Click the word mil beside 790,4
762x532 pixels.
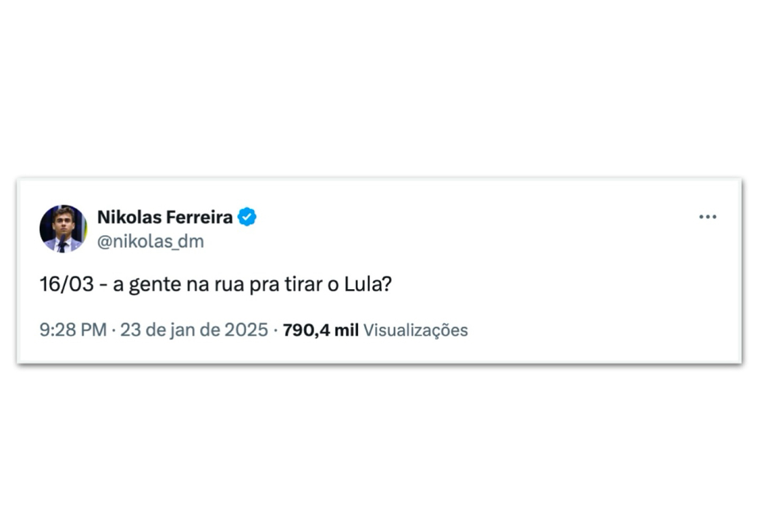click(x=346, y=330)
